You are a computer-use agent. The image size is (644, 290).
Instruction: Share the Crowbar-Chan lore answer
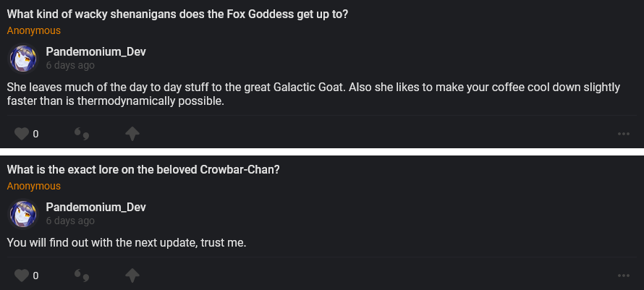click(132, 275)
